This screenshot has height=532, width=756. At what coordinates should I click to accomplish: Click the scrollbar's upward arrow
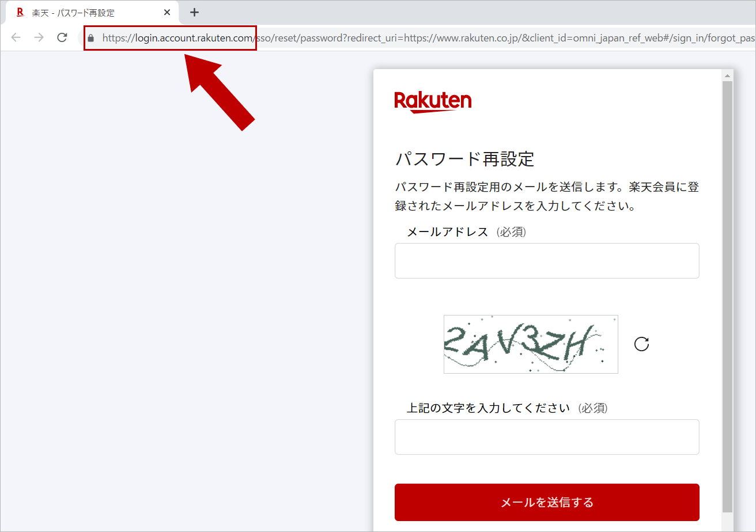(x=726, y=75)
